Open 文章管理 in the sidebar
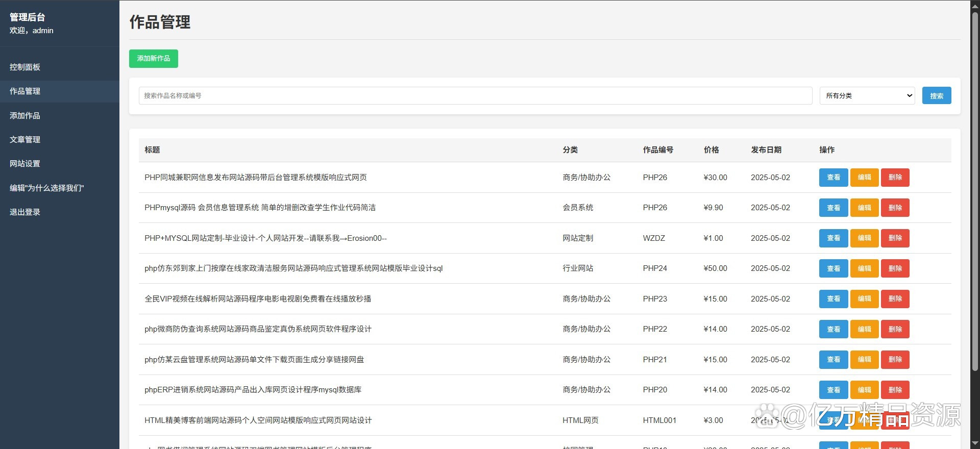The image size is (980, 449). (x=60, y=139)
